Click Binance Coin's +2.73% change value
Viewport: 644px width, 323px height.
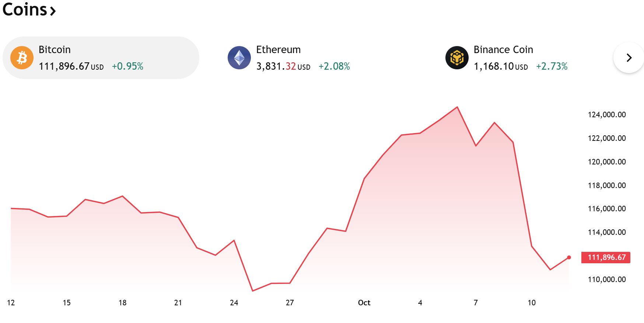coord(552,66)
